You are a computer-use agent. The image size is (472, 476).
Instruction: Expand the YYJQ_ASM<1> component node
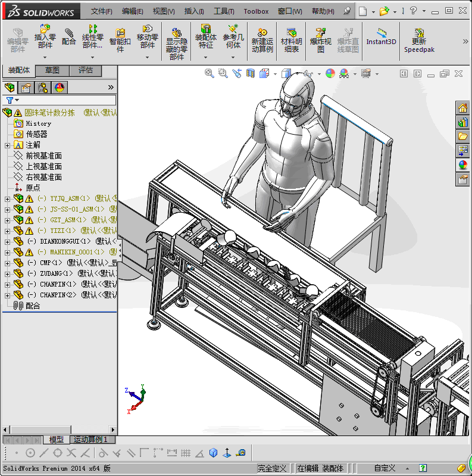coord(7,199)
